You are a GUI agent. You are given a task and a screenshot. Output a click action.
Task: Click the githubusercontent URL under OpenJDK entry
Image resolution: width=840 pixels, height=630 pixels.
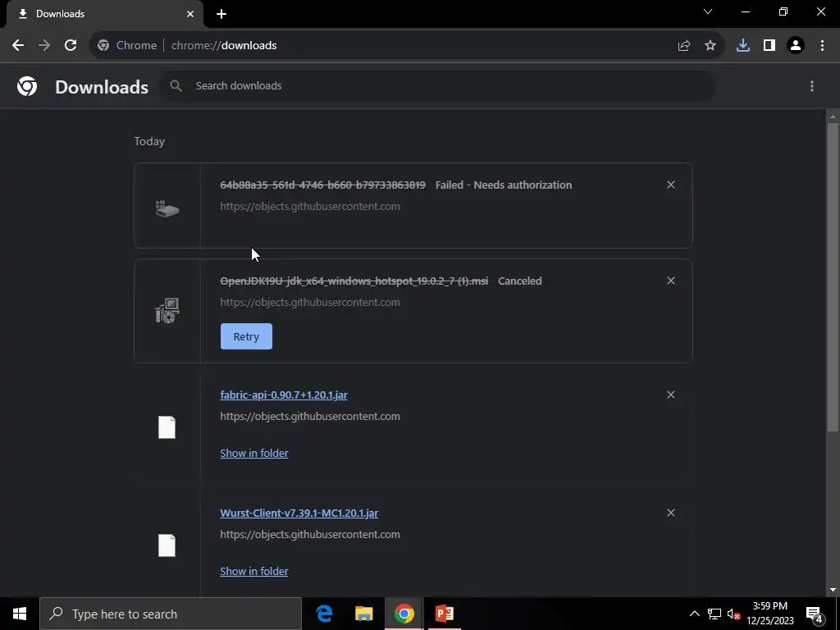[310, 302]
